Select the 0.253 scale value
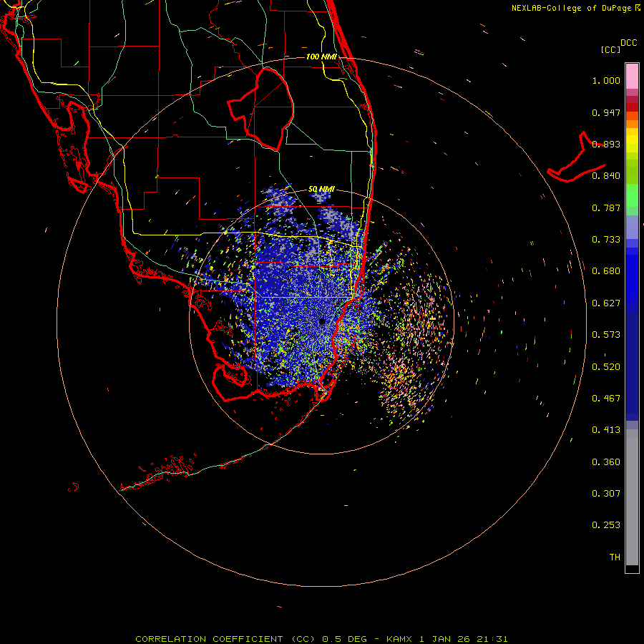The image size is (644, 644). click(x=606, y=525)
